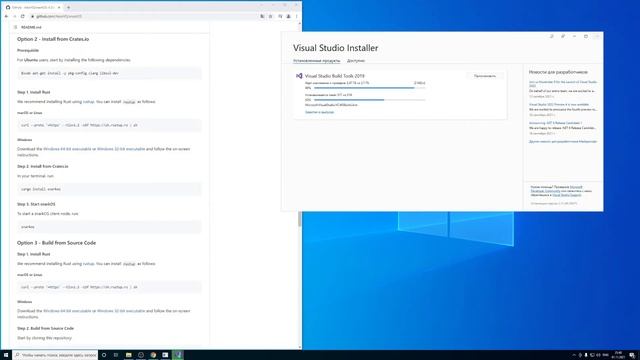Open the release notes link under progress
640x360 pixels.
click(320, 112)
